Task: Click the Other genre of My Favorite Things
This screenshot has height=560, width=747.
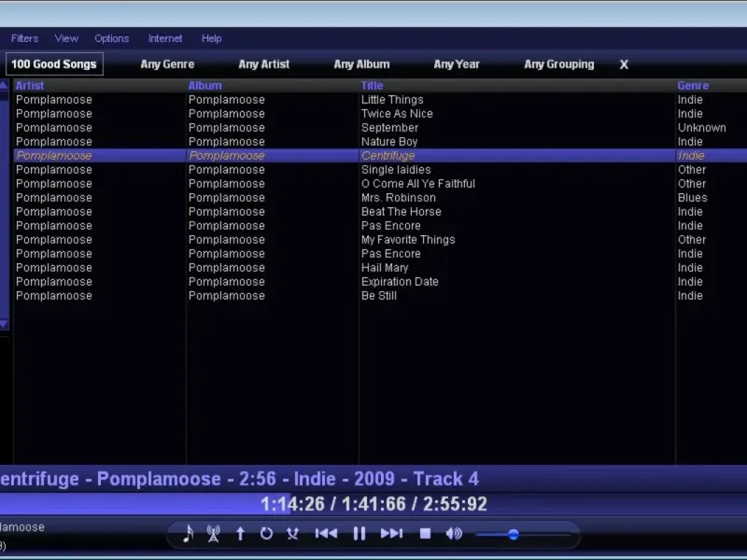Action: (x=692, y=240)
